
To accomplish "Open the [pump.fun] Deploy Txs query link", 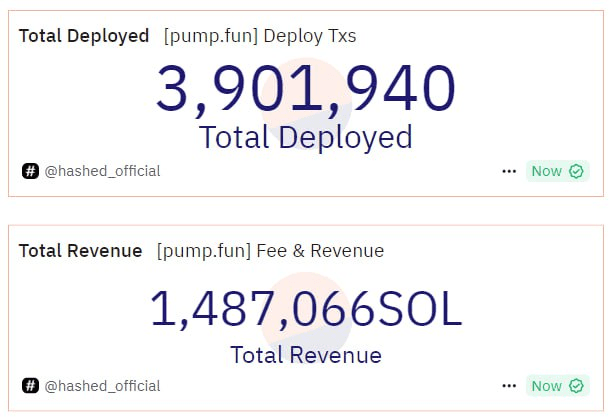I will coord(260,36).
